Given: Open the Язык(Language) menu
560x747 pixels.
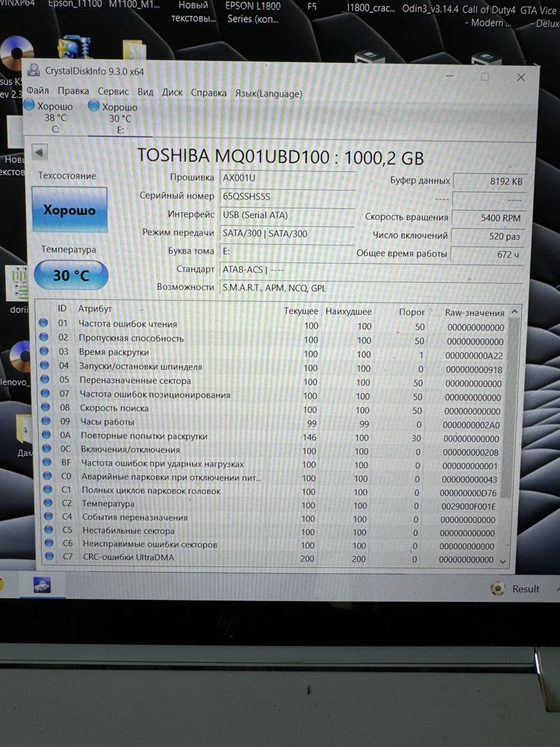Looking at the screenshot, I should [x=269, y=94].
